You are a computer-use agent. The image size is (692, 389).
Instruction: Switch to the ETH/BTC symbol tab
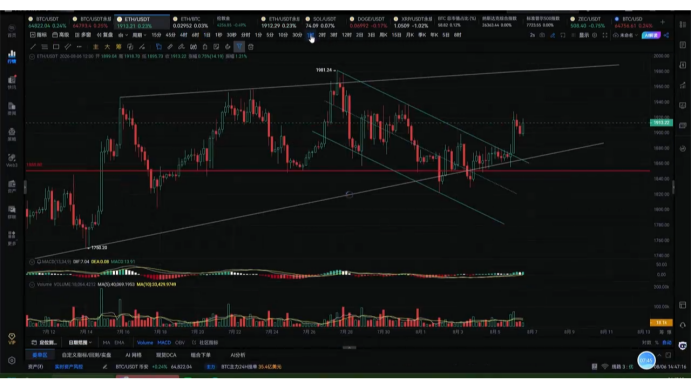[x=191, y=22]
